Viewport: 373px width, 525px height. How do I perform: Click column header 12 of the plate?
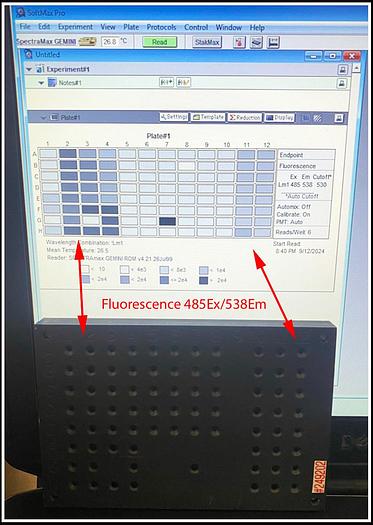pyautogui.click(x=267, y=145)
